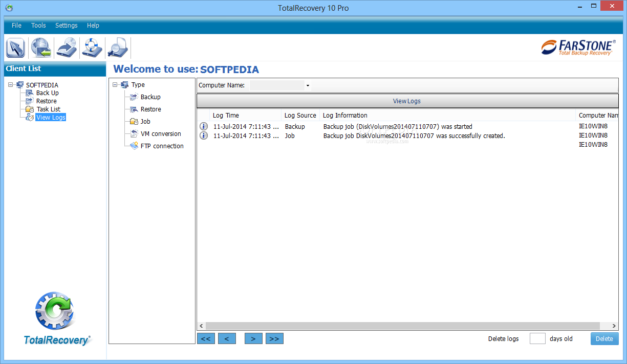Screen dimensions: 627x364
Task: Sort by the Log Information column header
Action: (448, 116)
